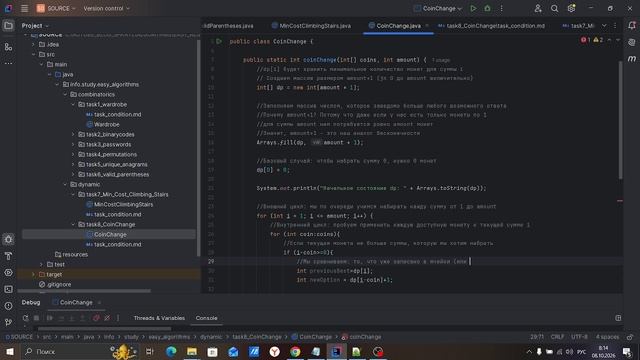Open IDE settings gear
This screenshot has height=360, width=640.
[x=571, y=8]
